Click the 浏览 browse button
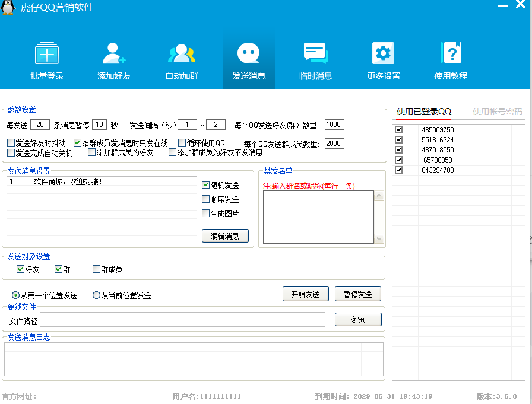Screen dimensions: 532x404 coord(358,319)
